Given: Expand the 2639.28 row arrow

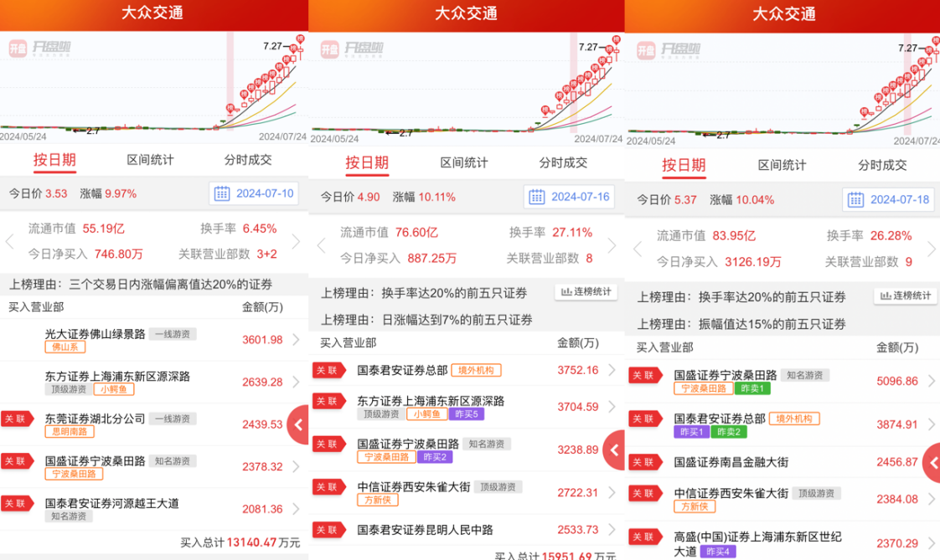Looking at the screenshot, I should (296, 382).
